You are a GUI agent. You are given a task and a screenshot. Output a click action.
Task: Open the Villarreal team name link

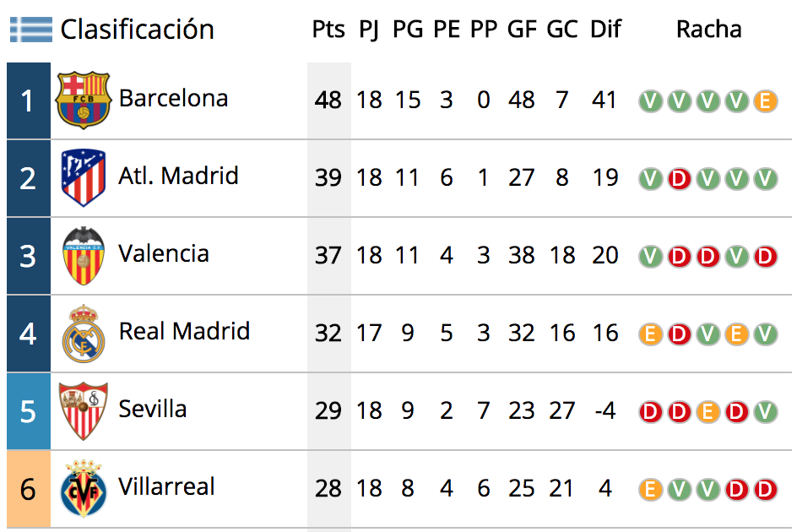[166, 486]
